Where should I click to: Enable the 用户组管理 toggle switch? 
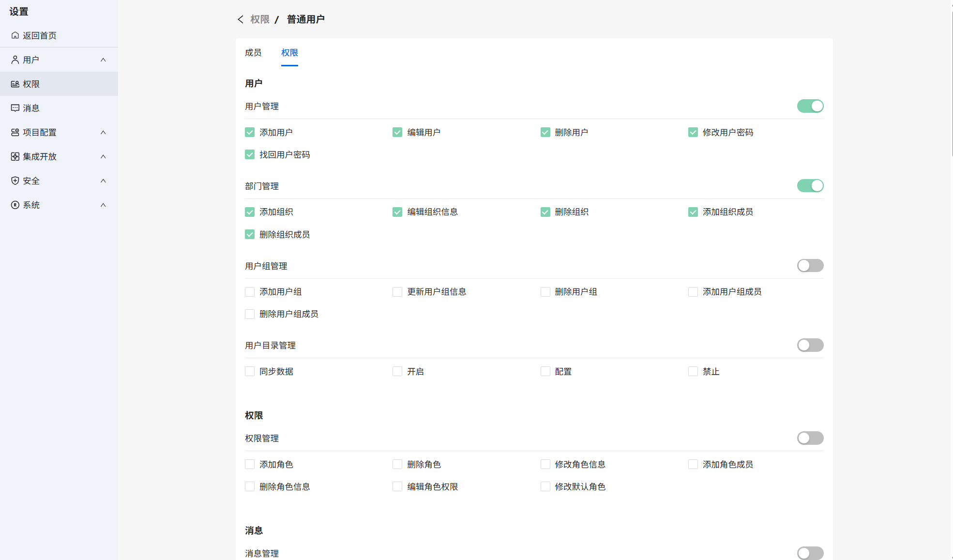810,266
